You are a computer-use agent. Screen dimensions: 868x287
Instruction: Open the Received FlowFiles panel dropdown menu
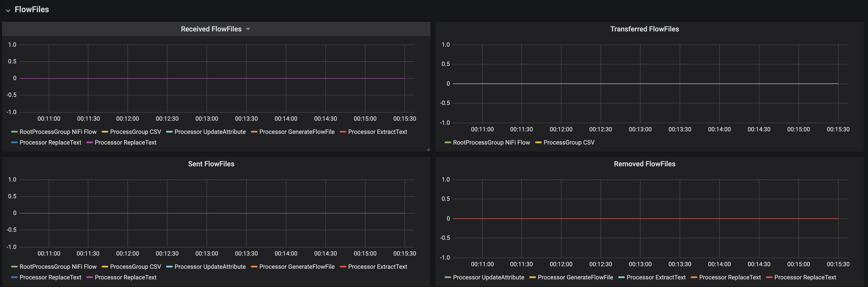pos(248,29)
